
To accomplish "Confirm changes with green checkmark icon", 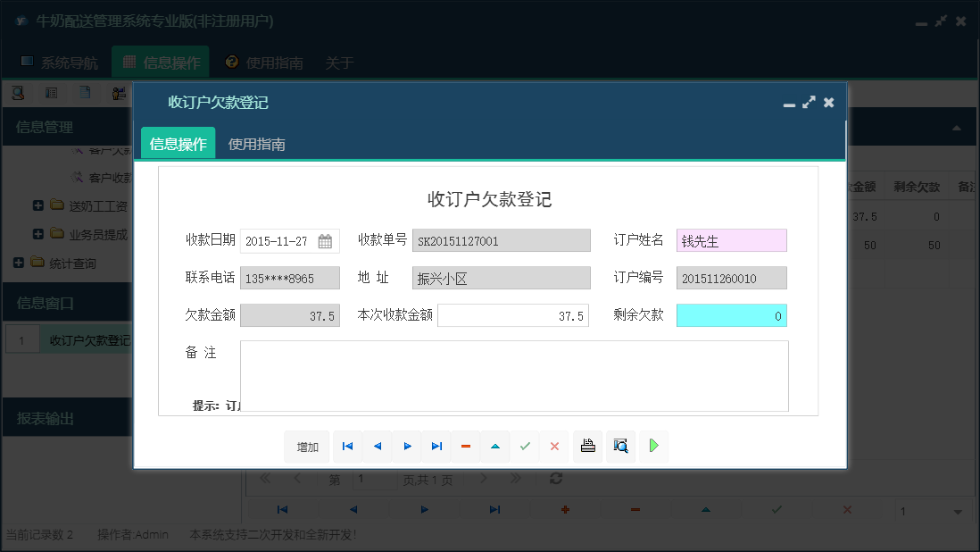I will [525, 446].
